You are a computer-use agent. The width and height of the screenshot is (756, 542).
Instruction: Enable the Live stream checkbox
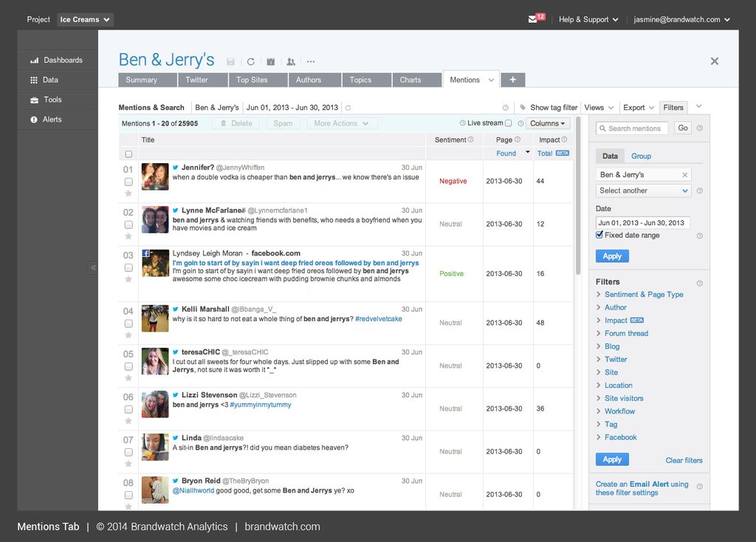(508, 123)
